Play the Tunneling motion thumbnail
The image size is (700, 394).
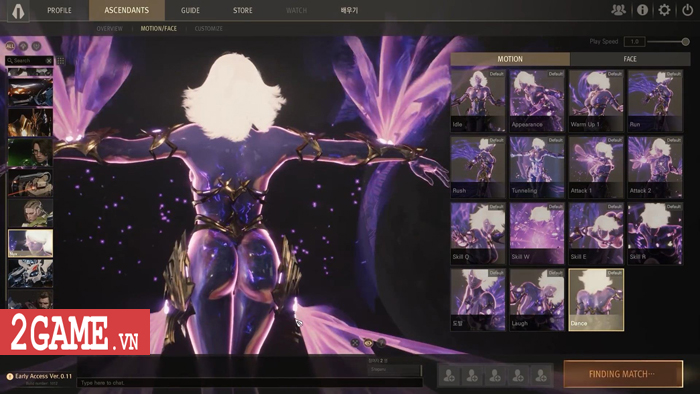click(537, 167)
